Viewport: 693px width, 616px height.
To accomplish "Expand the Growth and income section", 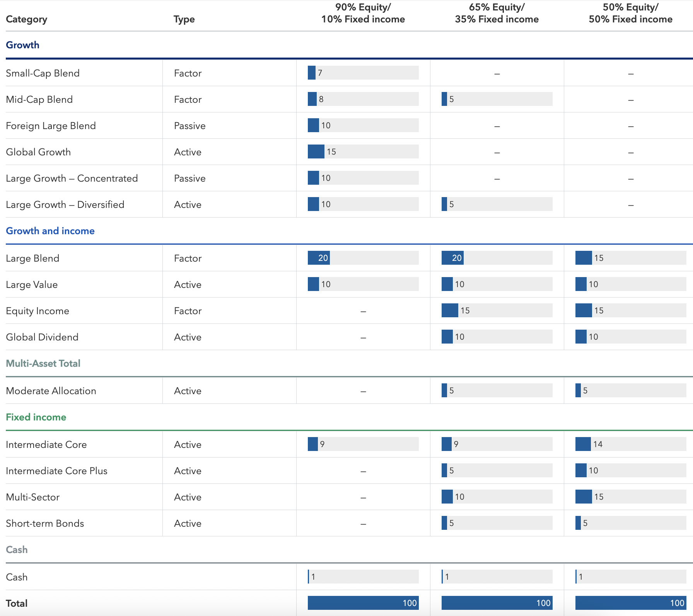I will coord(50,231).
